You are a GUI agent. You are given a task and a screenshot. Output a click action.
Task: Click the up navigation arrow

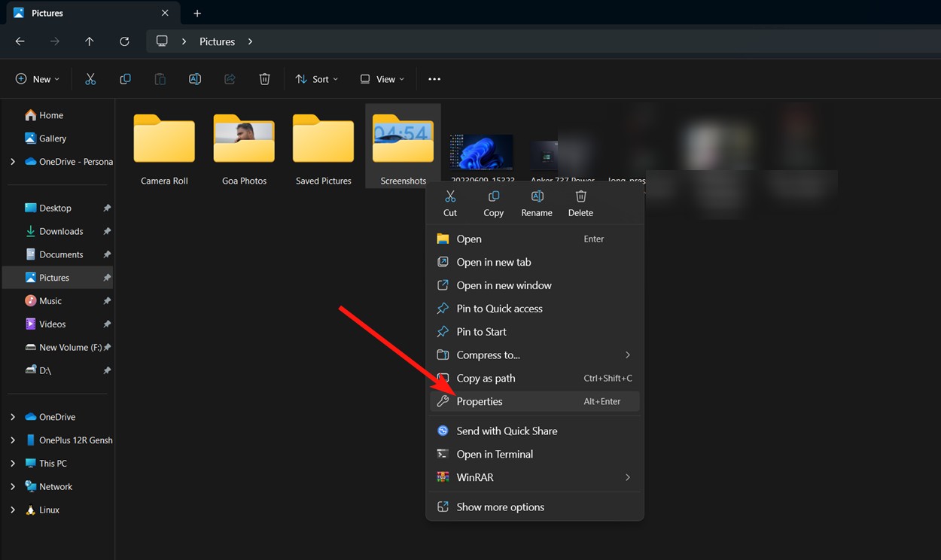[89, 41]
